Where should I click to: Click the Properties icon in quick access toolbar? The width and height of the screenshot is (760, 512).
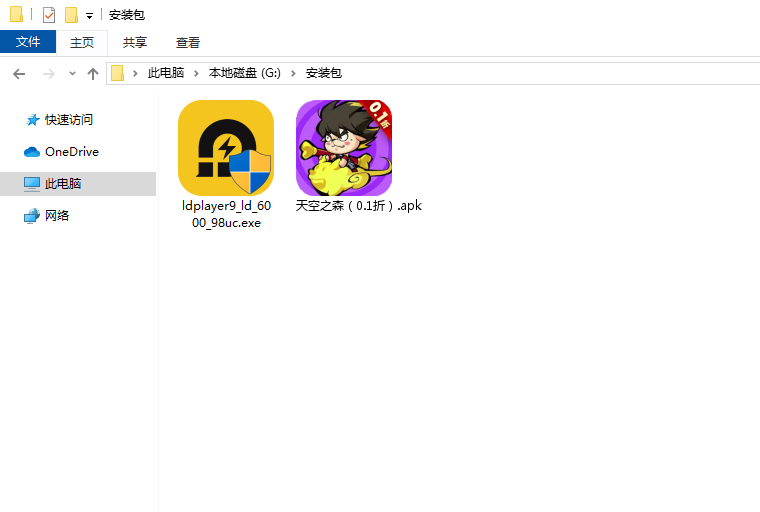tap(49, 15)
